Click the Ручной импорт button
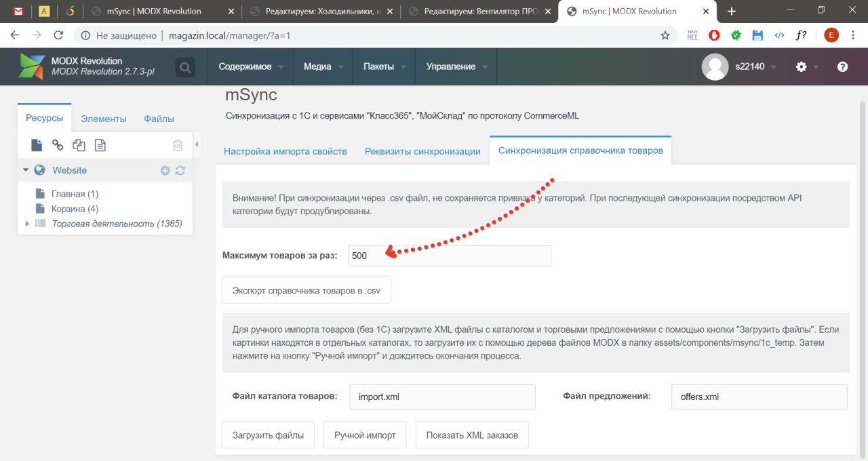Screen dimensions: 868x461 (x=365, y=435)
